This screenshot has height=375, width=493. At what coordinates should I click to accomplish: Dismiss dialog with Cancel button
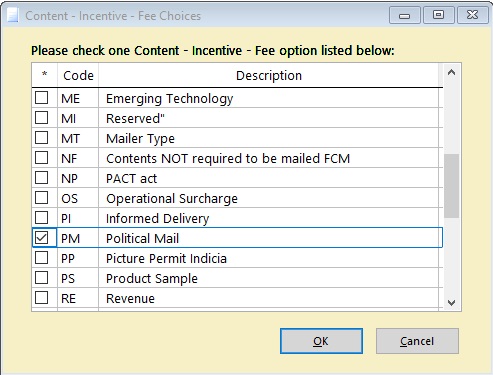coord(417,341)
